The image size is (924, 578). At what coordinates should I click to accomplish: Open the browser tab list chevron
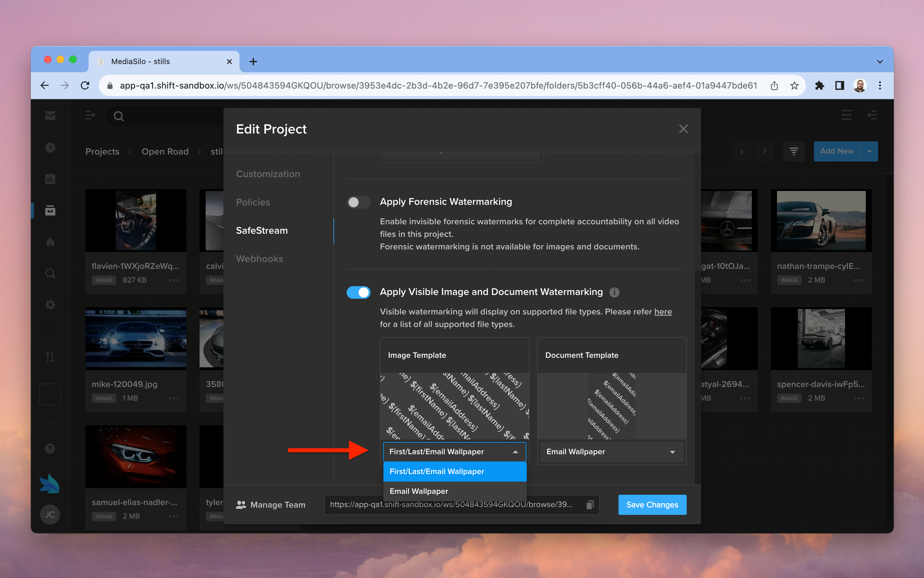point(880,62)
